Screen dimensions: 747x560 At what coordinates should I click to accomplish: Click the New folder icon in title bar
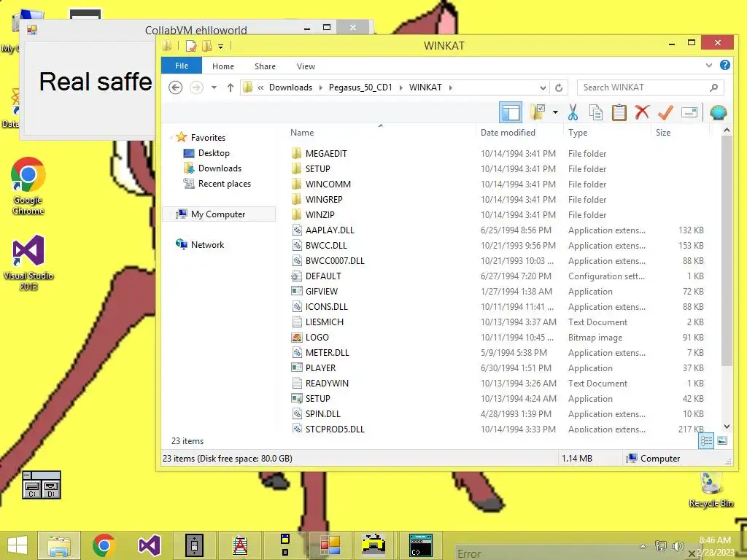pyautogui.click(x=206, y=46)
